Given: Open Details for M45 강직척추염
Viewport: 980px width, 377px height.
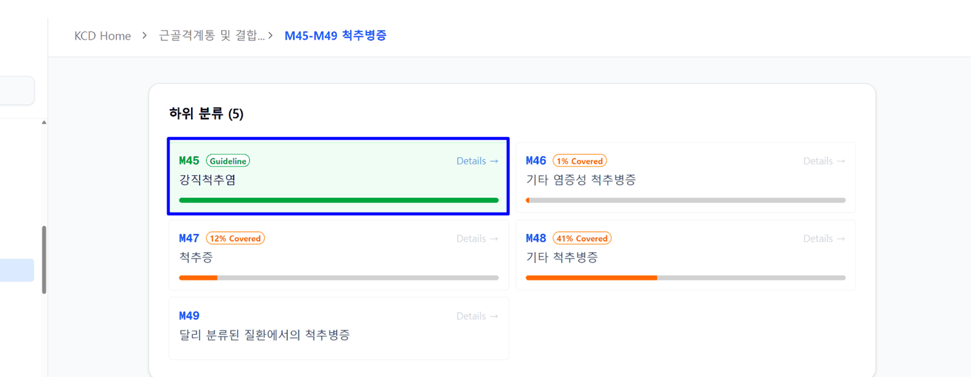Looking at the screenshot, I should coord(477,161).
